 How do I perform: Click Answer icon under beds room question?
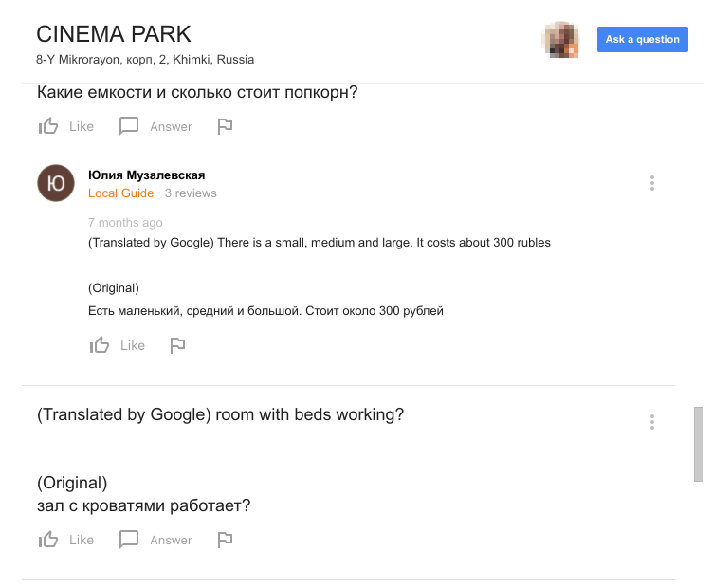[129, 540]
